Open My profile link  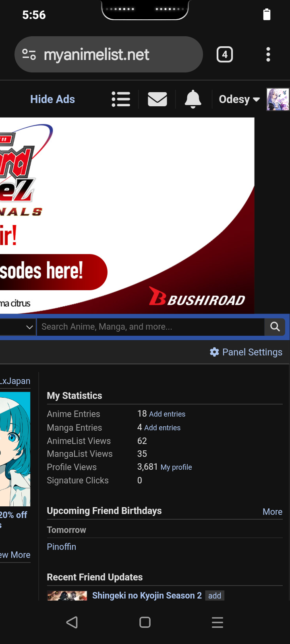pos(176,467)
